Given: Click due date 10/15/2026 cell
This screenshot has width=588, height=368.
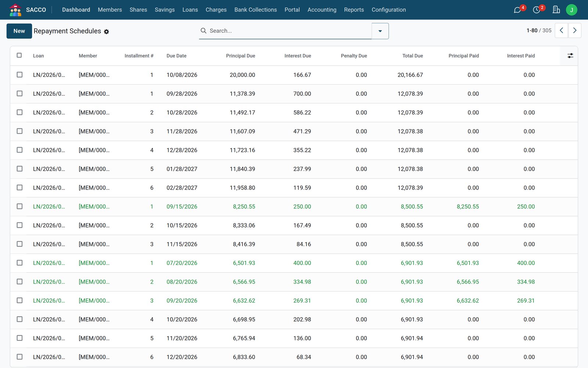Looking at the screenshot, I should coord(182,226).
